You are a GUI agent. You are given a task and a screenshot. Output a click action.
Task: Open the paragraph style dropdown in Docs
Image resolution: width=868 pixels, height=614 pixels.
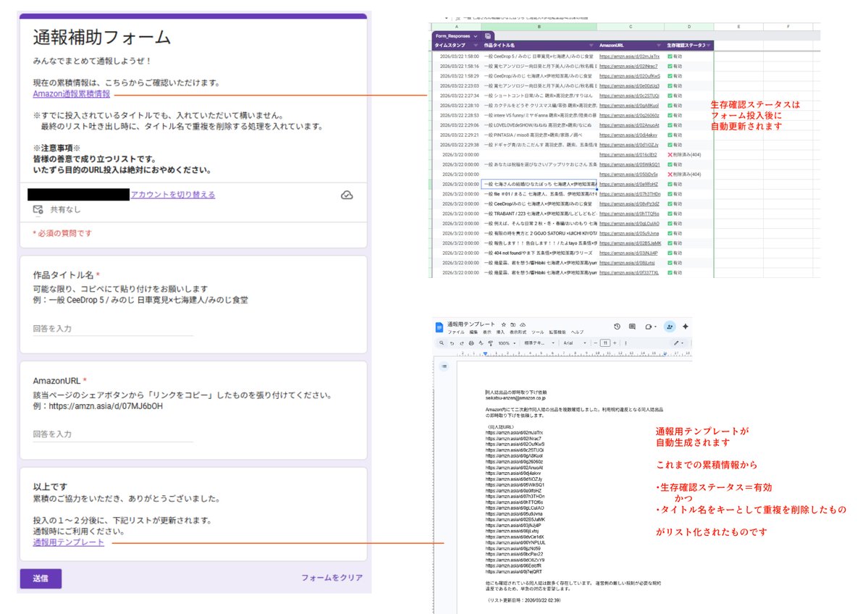[x=539, y=343]
